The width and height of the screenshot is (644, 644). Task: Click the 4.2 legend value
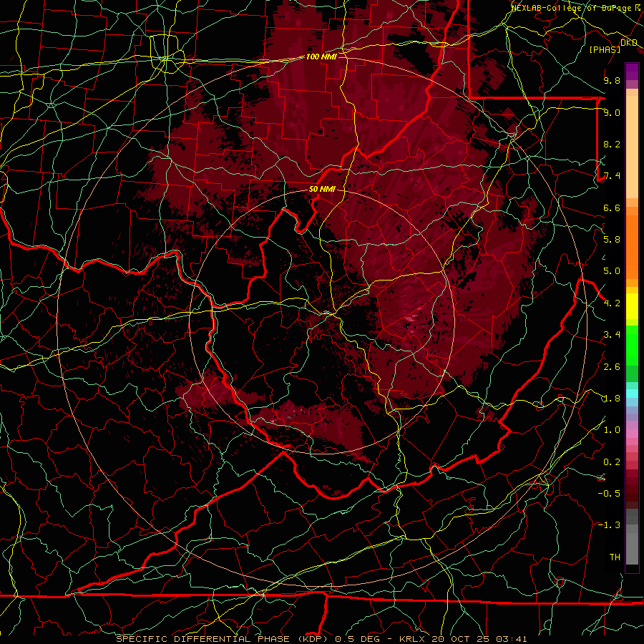coord(612,303)
